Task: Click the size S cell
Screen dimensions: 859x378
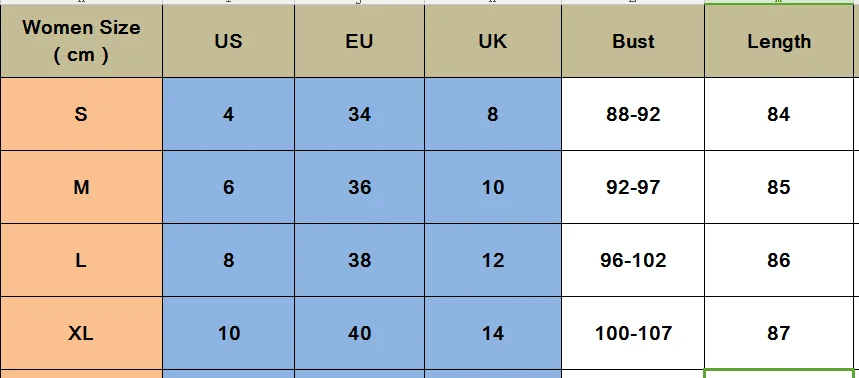Action: (81, 114)
